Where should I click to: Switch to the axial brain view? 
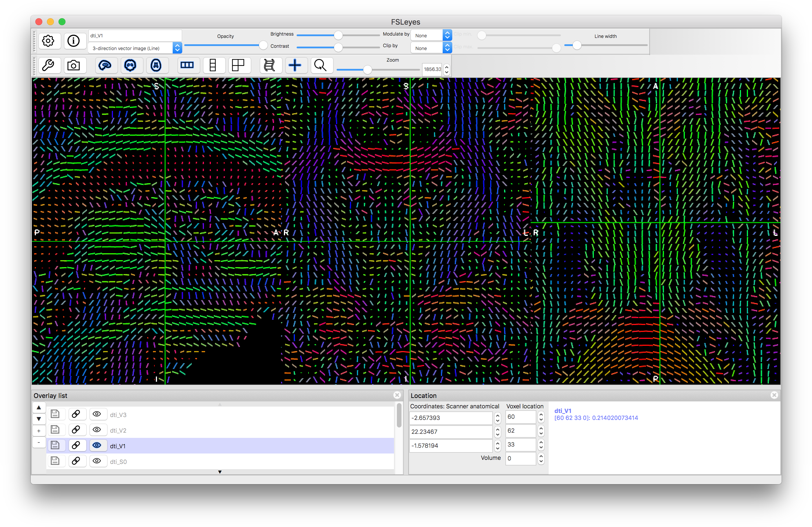pyautogui.click(x=157, y=65)
